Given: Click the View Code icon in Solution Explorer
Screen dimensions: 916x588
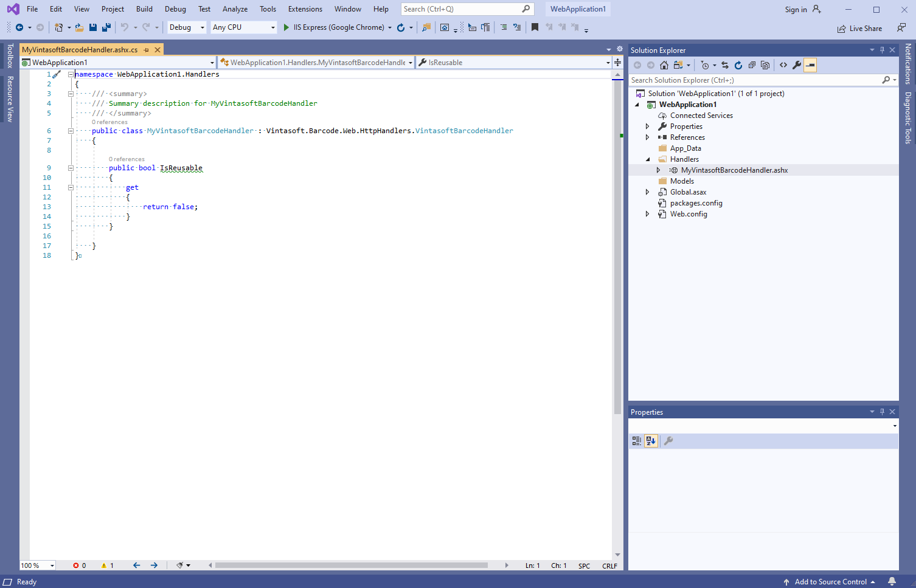Looking at the screenshot, I should pyautogui.click(x=783, y=65).
